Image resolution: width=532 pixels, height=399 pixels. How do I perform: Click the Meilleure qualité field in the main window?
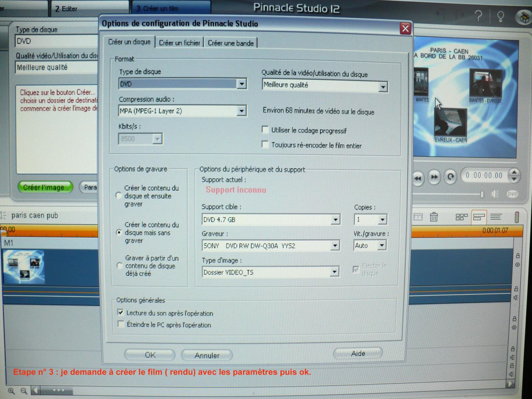click(57, 68)
